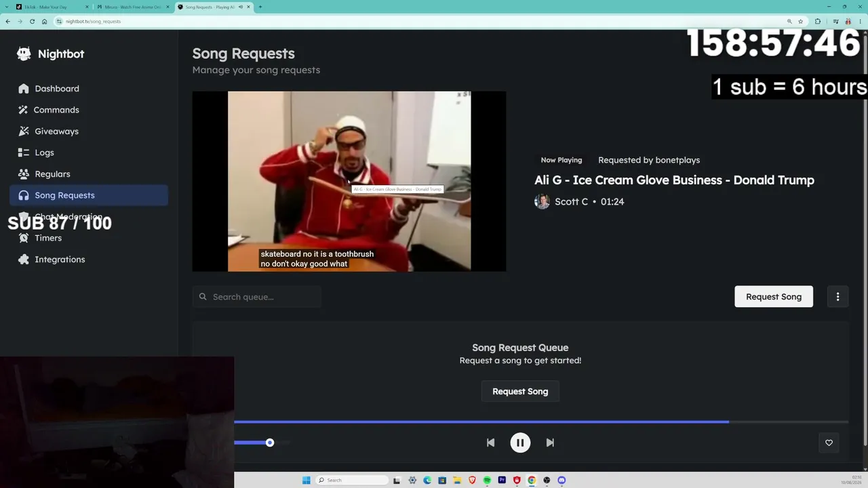Go back to the previous song
Viewport: 868px width, 488px height.
490,443
